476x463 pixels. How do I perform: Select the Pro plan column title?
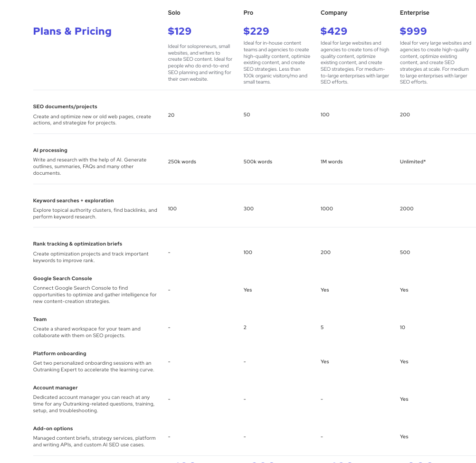[x=248, y=13]
